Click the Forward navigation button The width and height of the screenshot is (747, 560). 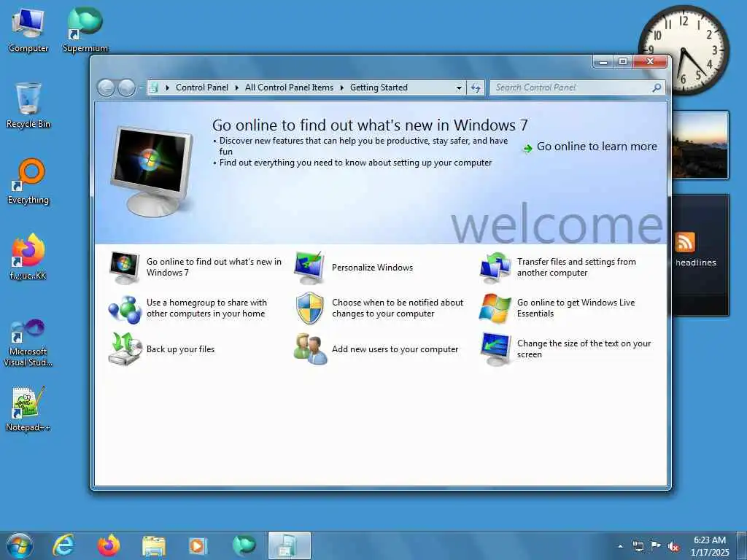[126, 87]
